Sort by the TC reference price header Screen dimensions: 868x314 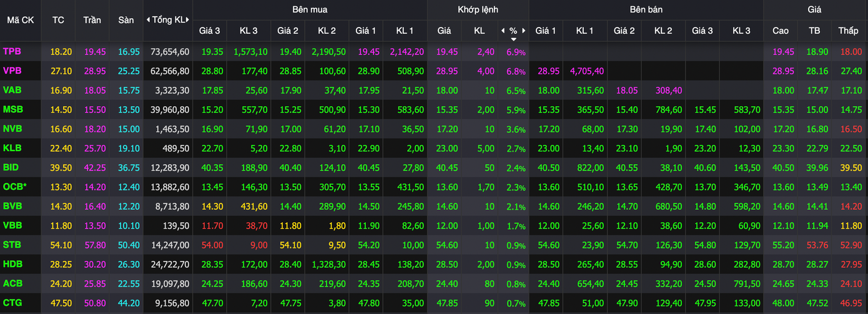(x=58, y=20)
